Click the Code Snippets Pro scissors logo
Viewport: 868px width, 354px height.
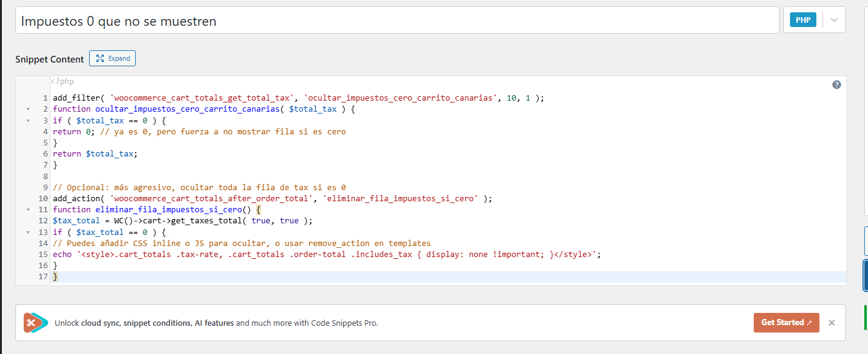36,323
